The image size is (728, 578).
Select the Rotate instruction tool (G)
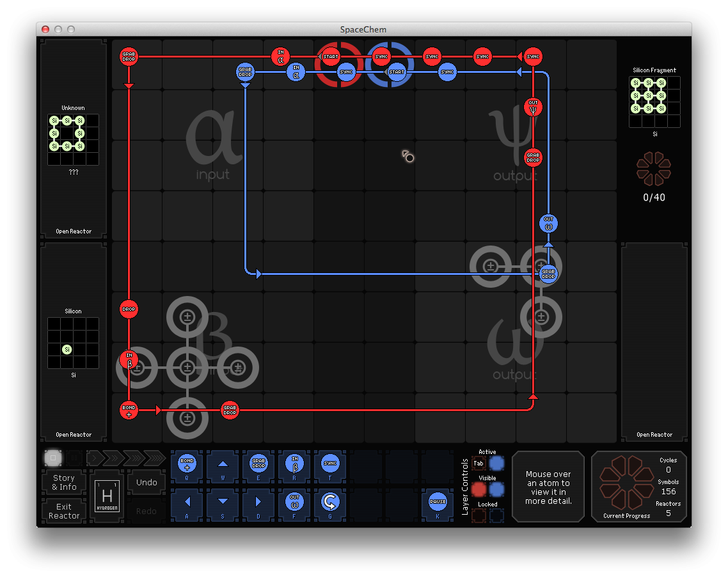click(x=330, y=504)
